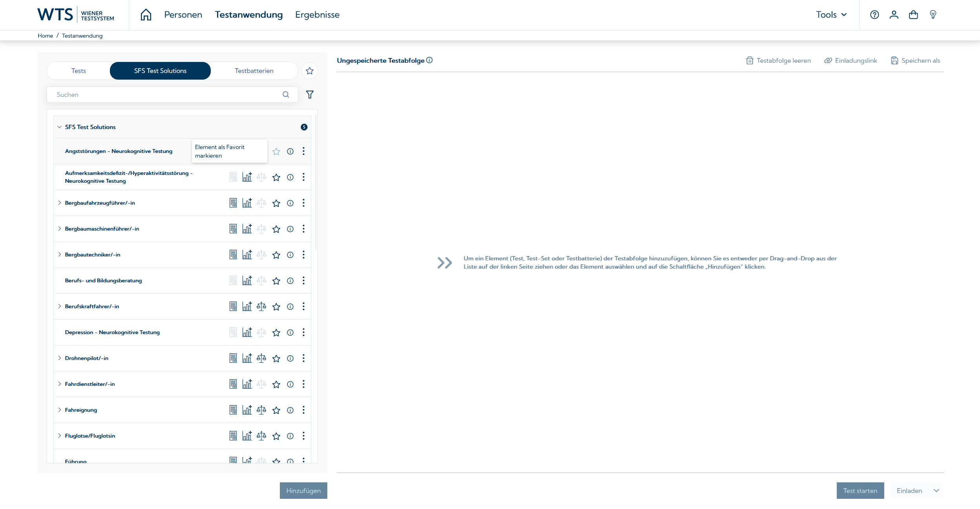Click the report icon for Bergbautechniker/-in
The width and height of the screenshot is (980, 509).
tap(233, 254)
